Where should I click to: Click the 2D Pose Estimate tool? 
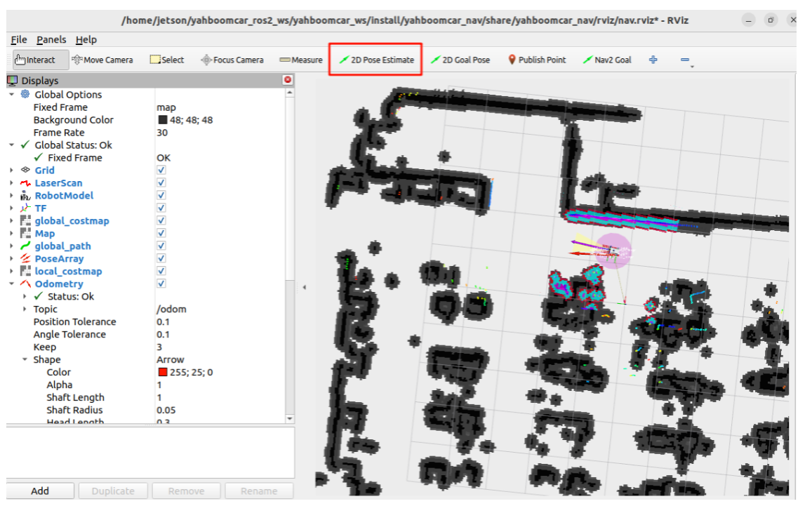[376, 60]
